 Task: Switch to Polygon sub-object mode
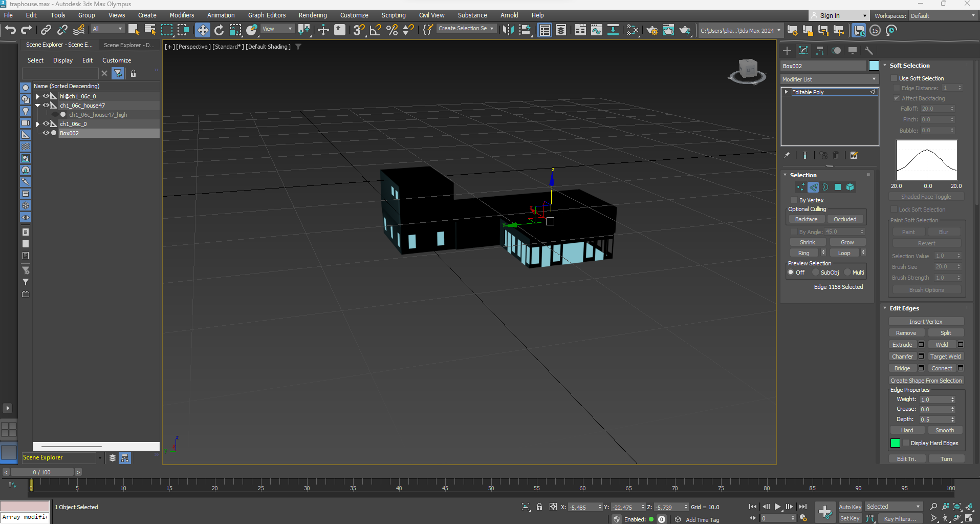(838, 187)
